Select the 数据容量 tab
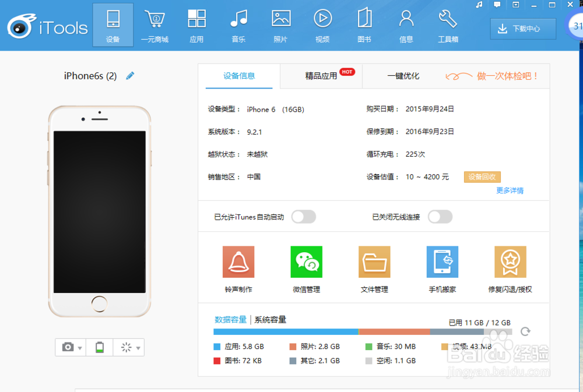The image size is (583, 392). (230, 320)
